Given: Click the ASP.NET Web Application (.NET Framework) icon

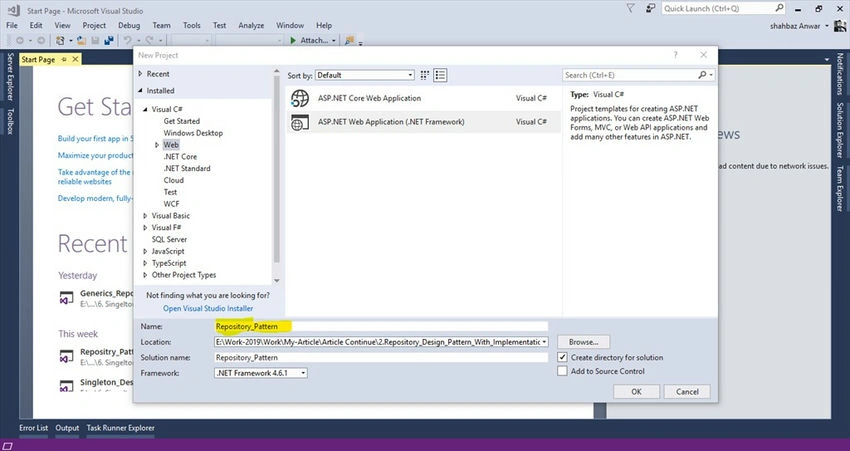Looking at the screenshot, I should point(300,122).
